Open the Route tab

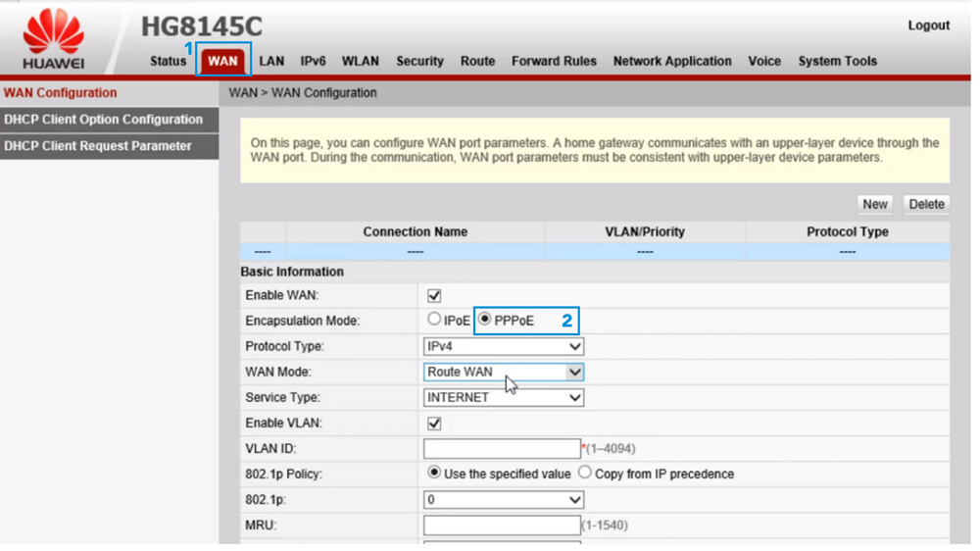click(x=478, y=62)
